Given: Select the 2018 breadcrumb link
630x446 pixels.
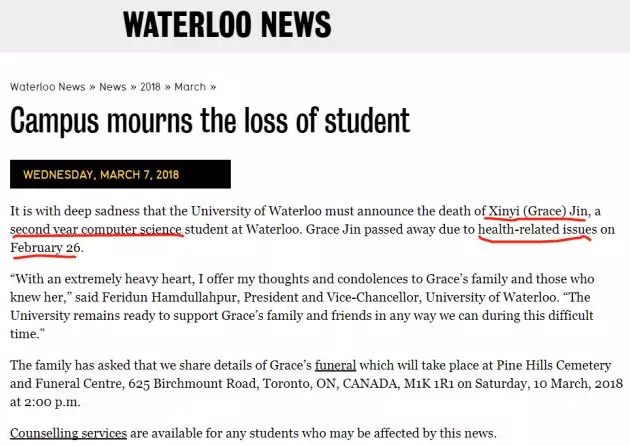Looking at the screenshot, I should click(x=150, y=87).
